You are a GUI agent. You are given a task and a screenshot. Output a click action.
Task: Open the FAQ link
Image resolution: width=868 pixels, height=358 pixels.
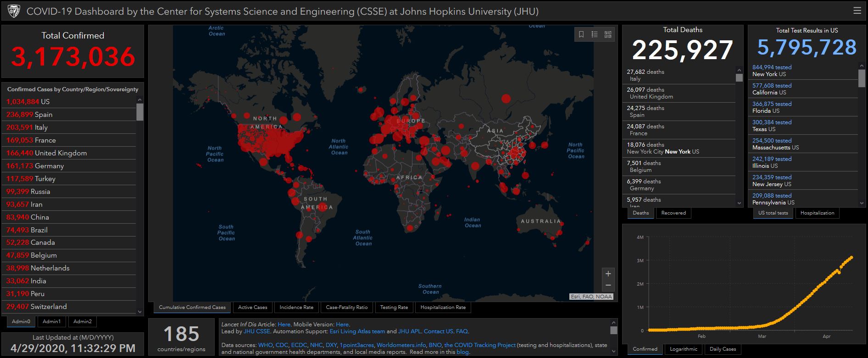pyautogui.click(x=462, y=331)
